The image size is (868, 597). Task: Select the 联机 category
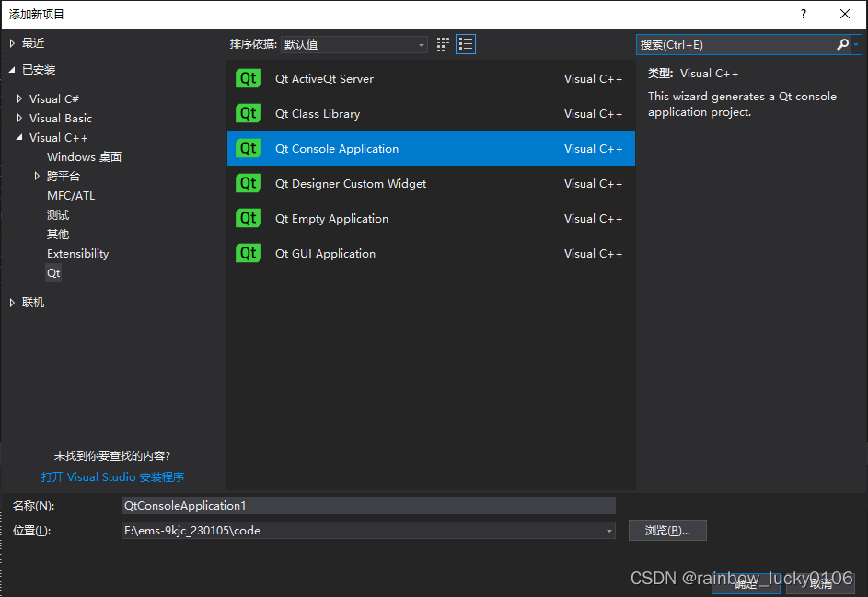[x=32, y=301]
